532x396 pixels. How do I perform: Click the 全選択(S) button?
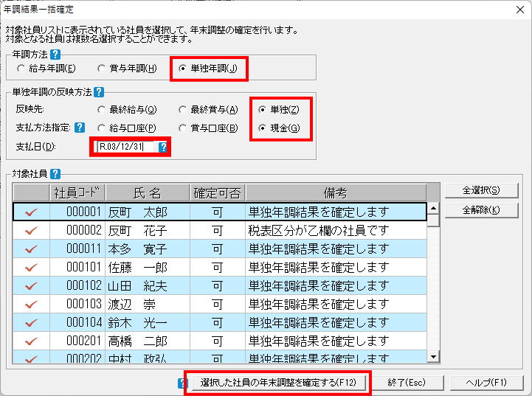[480, 190]
